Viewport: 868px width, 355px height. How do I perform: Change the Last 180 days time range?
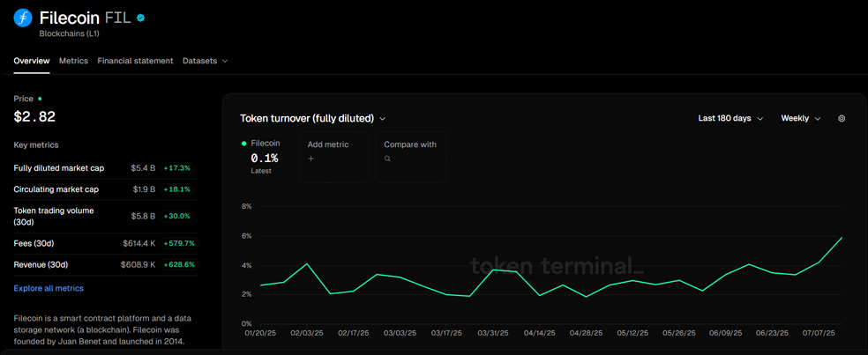tap(730, 118)
